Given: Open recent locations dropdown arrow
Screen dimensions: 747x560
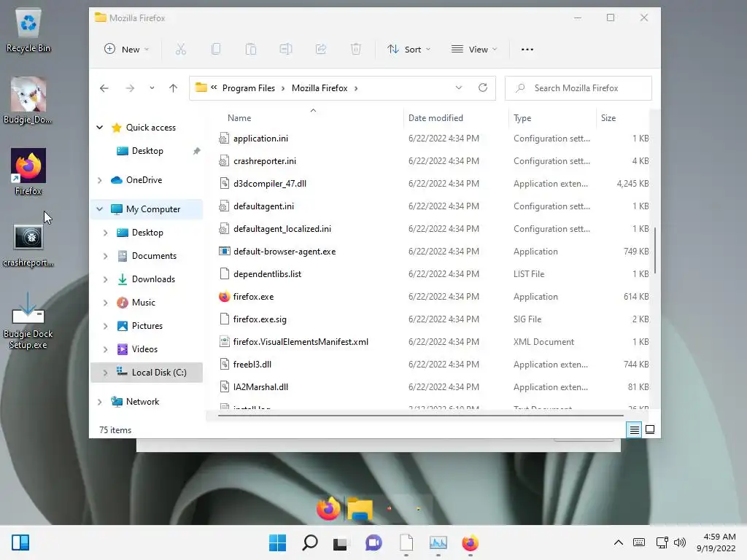Looking at the screenshot, I should (x=152, y=88).
